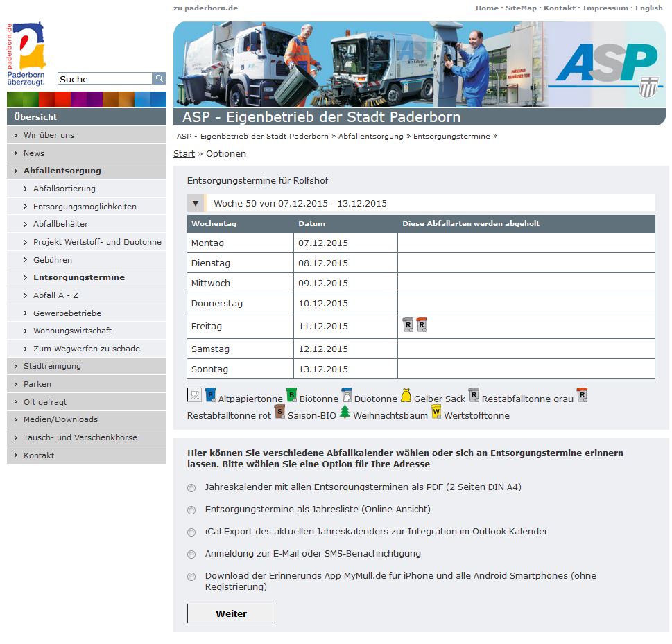Open Gewerbebetriebe in sidebar
Screen dimensions: 672x644
pyautogui.click(x=67, y=313)
